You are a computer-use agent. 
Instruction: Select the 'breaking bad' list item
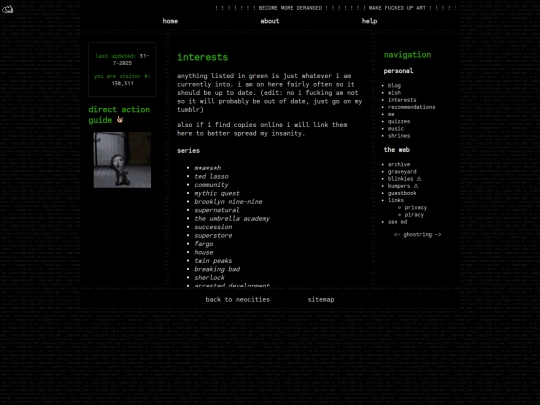tap(217, 269)
